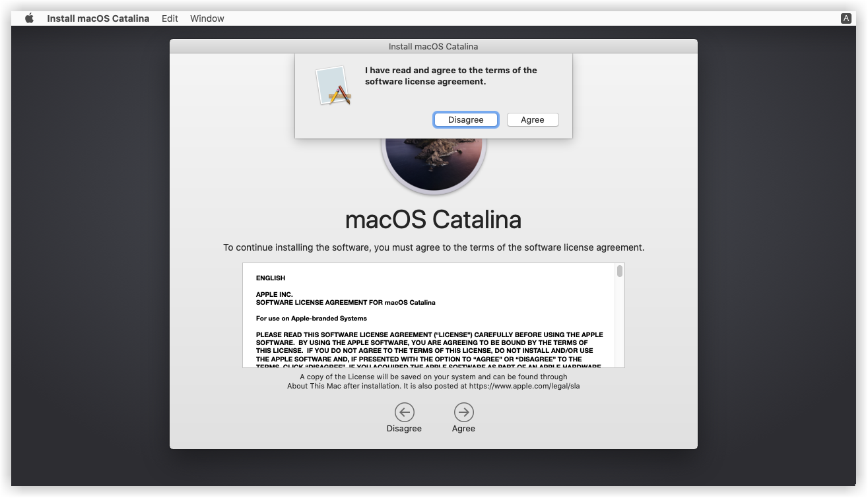
Task: Open the Edit menu
Action: (x=170, y=18)
